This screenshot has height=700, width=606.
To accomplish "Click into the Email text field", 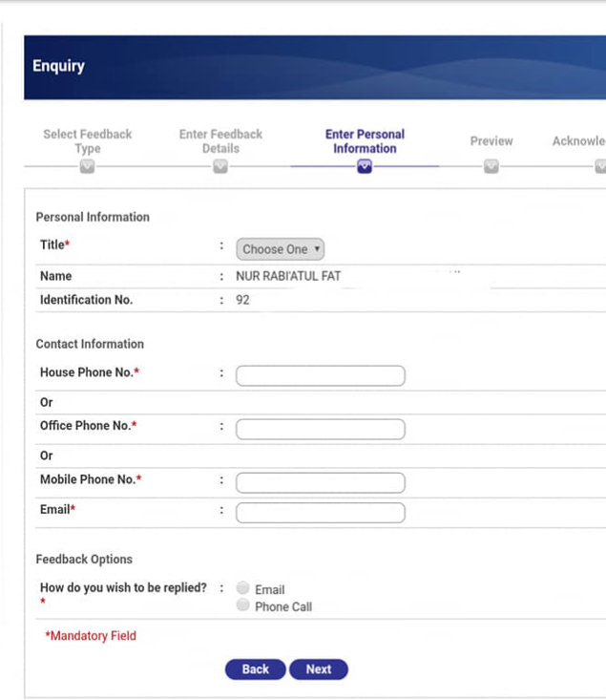I will 320,513.
